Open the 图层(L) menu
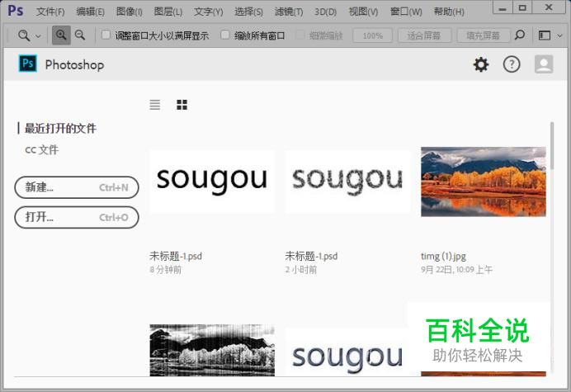 pyautogui.click(x=168, y=12)
